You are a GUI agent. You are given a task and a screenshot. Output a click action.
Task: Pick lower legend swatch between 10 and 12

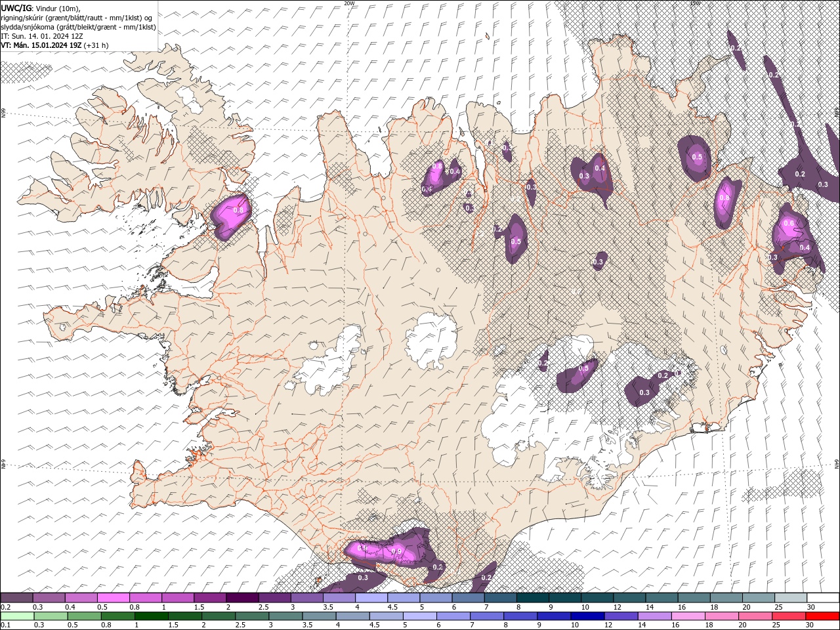[587, 616]
